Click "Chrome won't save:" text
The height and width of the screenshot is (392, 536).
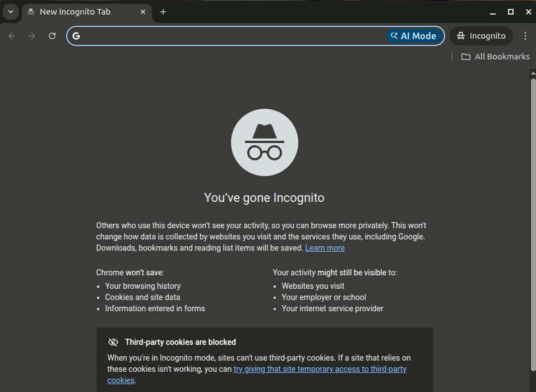(x=130, y=273)
